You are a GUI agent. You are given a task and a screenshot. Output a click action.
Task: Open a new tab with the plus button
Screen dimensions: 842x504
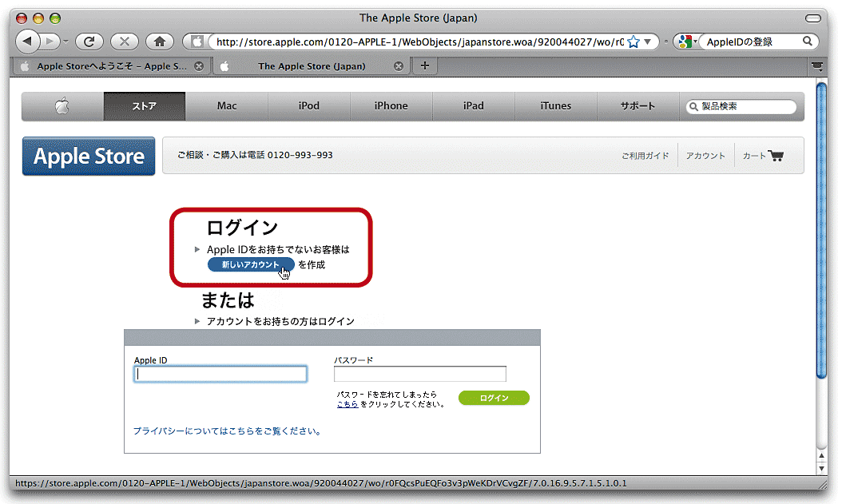point(425,65)
